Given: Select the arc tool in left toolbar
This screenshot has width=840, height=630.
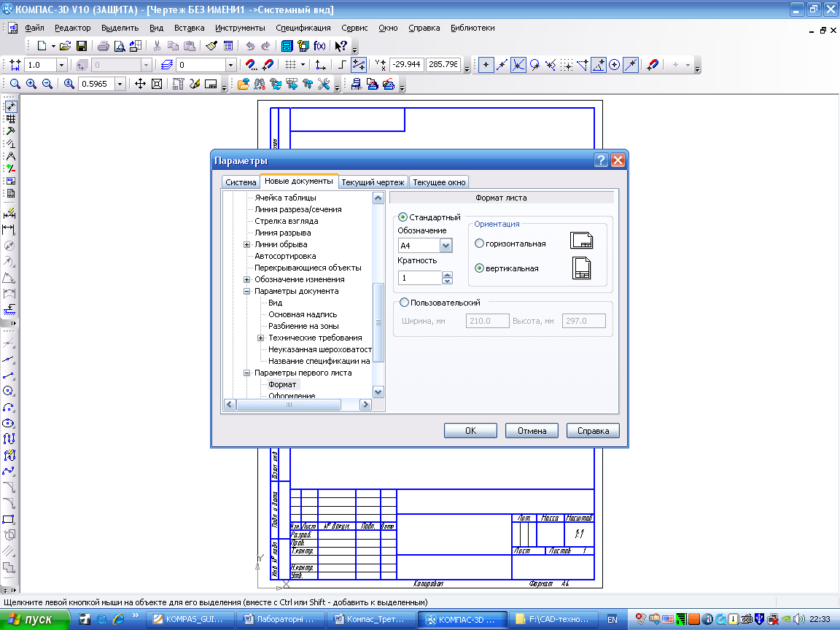Looking at the screenshot, I should tap(9, 407).
